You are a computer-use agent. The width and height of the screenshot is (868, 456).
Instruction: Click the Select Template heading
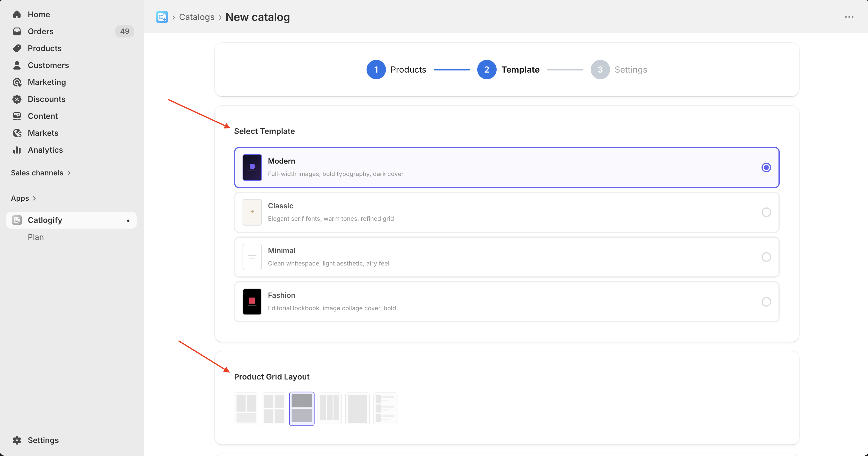(265, 131)
